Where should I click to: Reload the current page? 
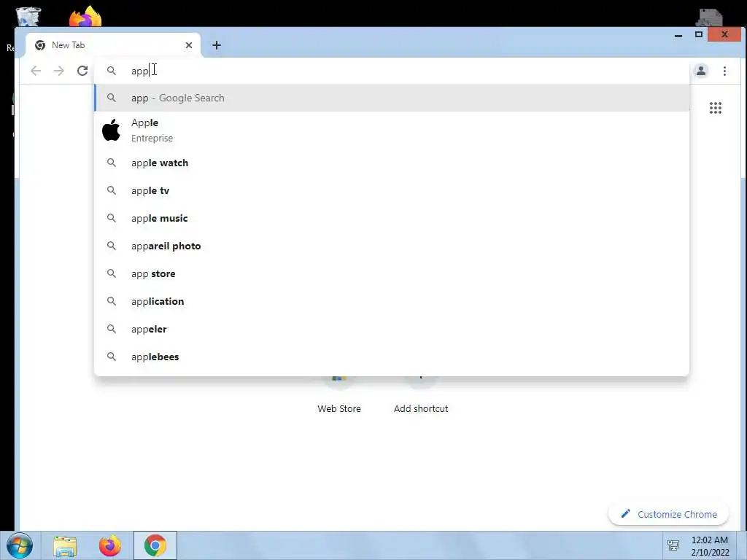point(82,71)
